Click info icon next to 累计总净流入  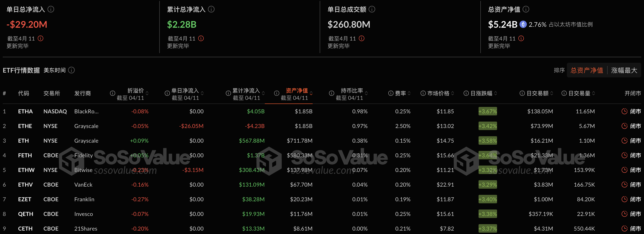(211, 9)
